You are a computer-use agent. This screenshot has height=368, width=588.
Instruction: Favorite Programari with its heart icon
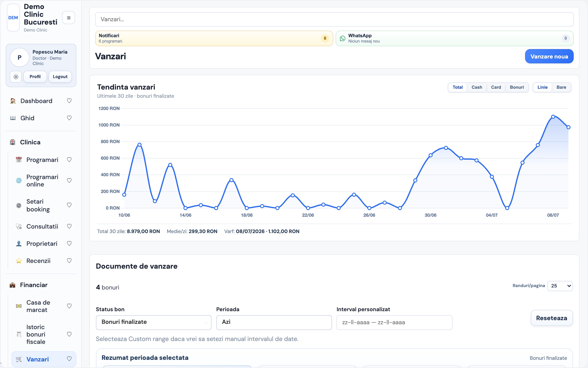[69, 160]
